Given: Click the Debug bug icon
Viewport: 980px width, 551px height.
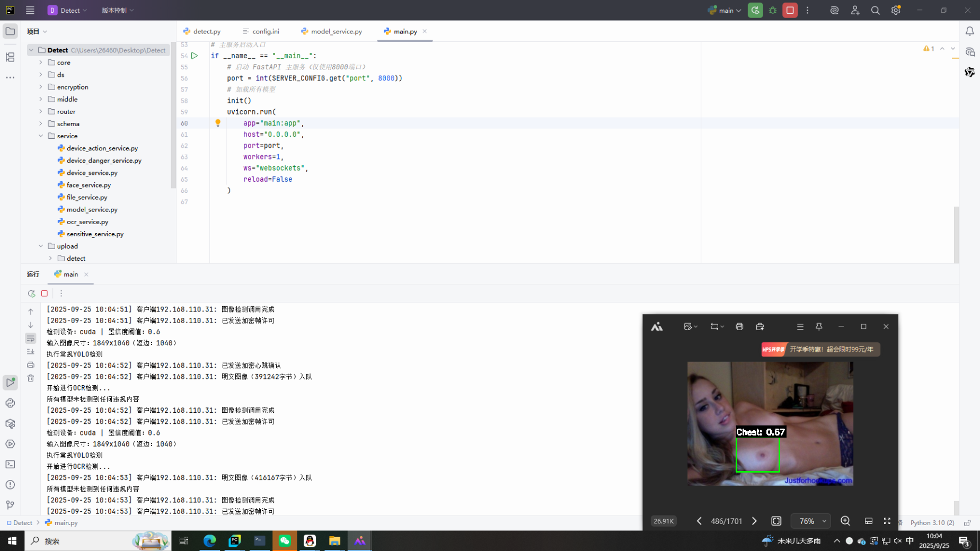Looking at the screenshot, I should click(x=773, y=10).
